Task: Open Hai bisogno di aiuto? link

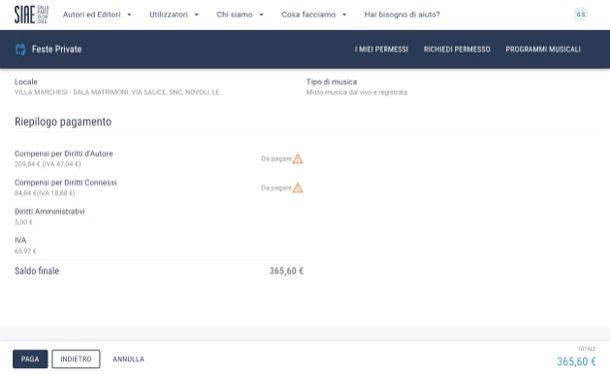Action: coord(402,14)
